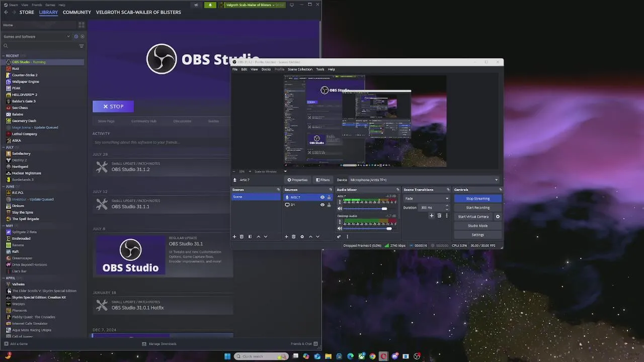Viewport: 644px width, 362px height.
Task: Increase transition duration with stepper arrow
Action: point(447,206)
